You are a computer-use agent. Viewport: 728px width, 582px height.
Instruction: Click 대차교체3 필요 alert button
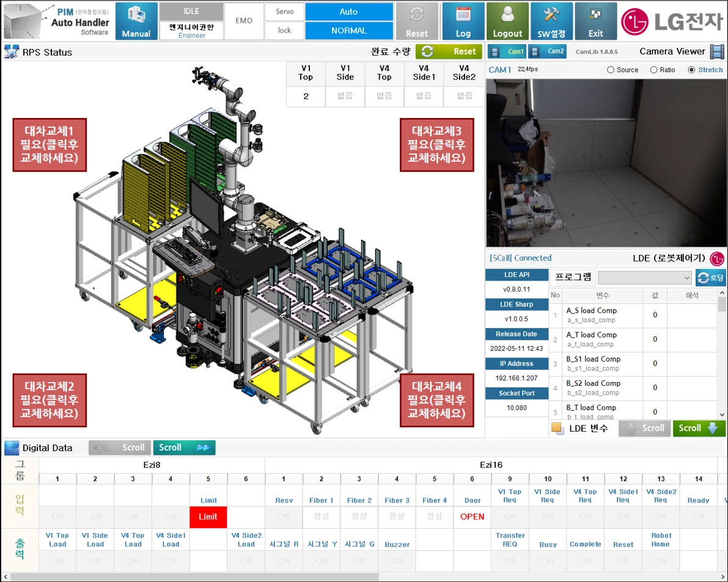pos(437,145)
